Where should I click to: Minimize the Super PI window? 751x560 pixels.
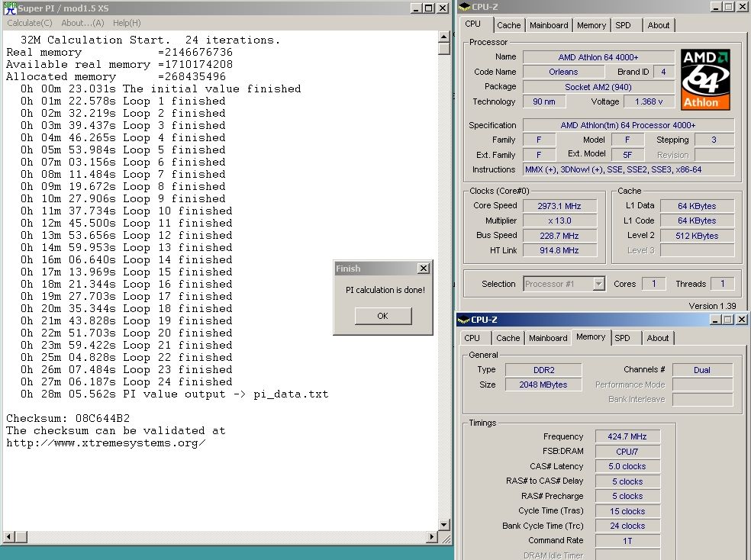click(x=416, y=8)
